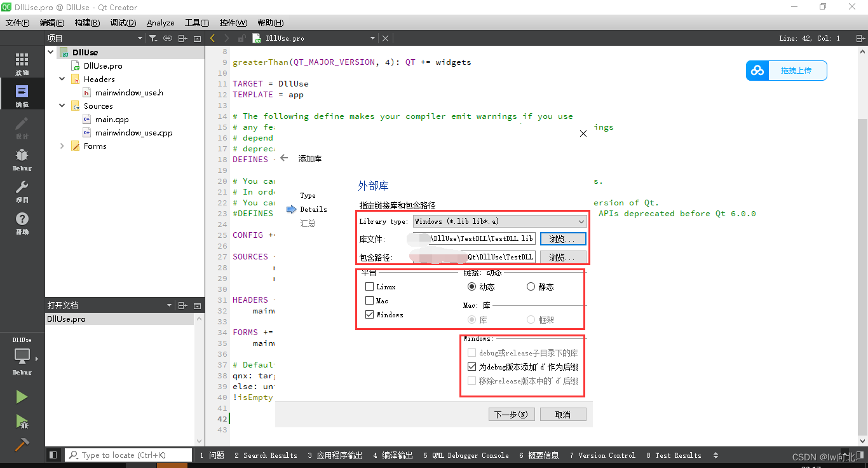The height and width of the screenshot is (468, 868).
Task: Go forward in editor navigation history
Action: [x=226, y=38]
